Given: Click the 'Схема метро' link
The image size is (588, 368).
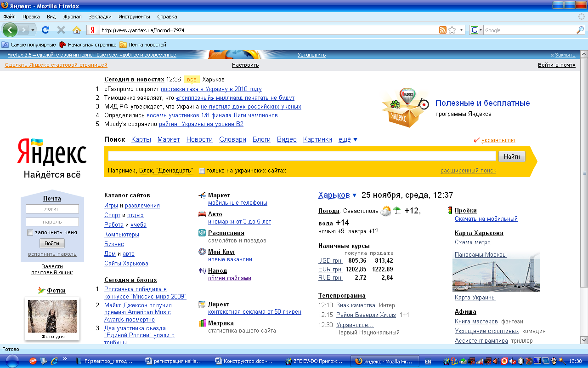Looking at the screenshot, I should point(473,242).
